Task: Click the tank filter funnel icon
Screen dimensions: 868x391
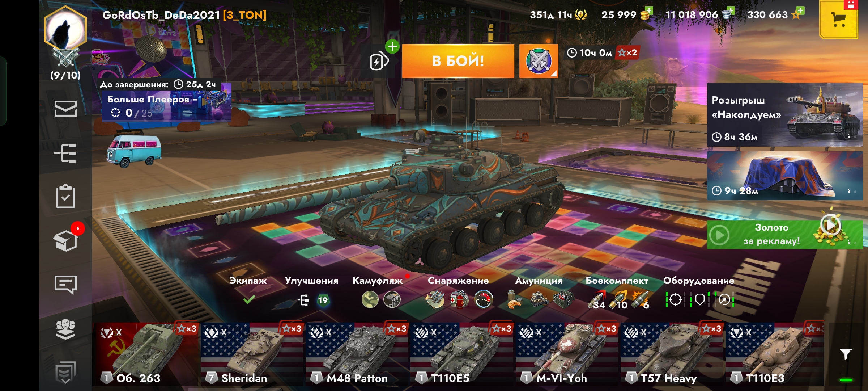Action: (x=846, y=354)
